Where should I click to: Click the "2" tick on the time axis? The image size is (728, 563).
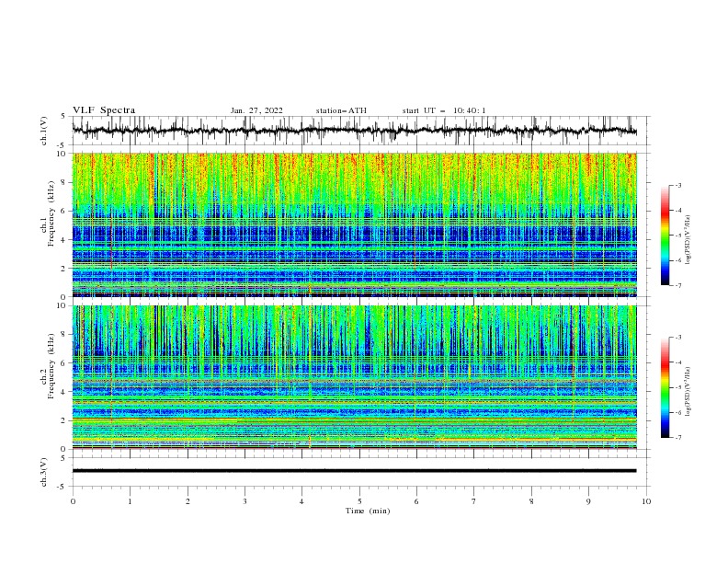pyautogui.click(x=188, y=501)
